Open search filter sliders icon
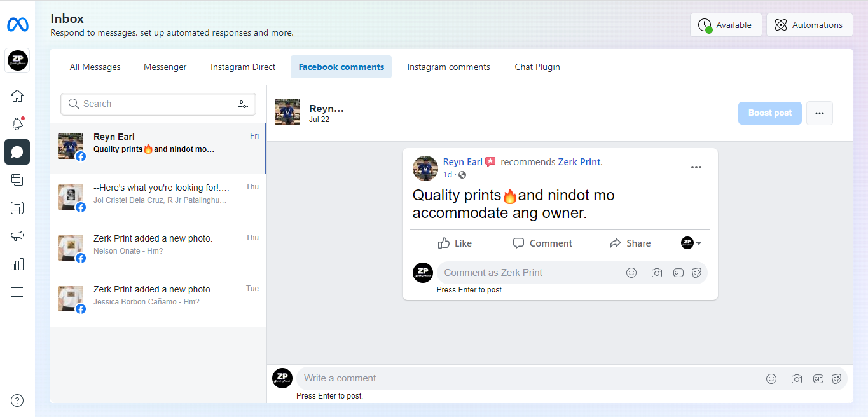 coord(243,104)
